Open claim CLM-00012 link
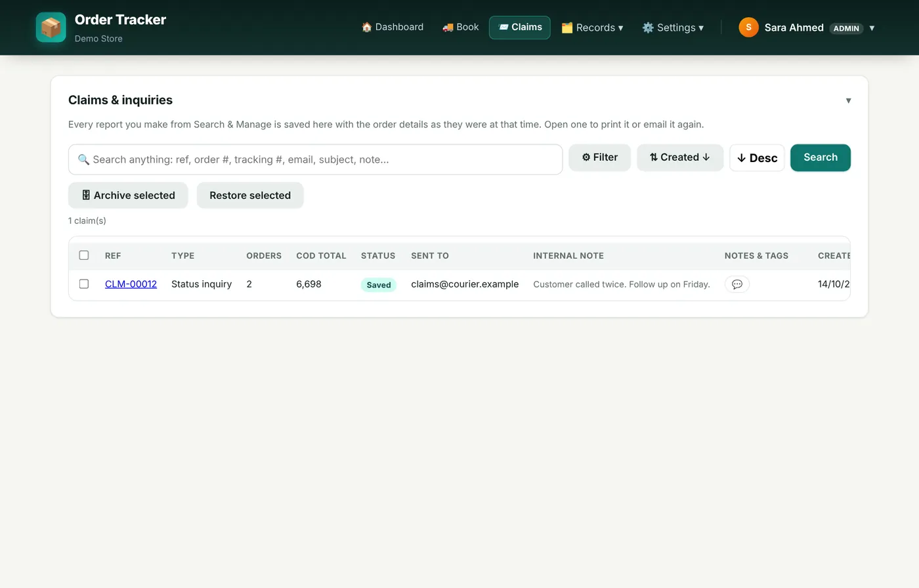Viewport: 919px width, 588px height. [x=131, y=284]
